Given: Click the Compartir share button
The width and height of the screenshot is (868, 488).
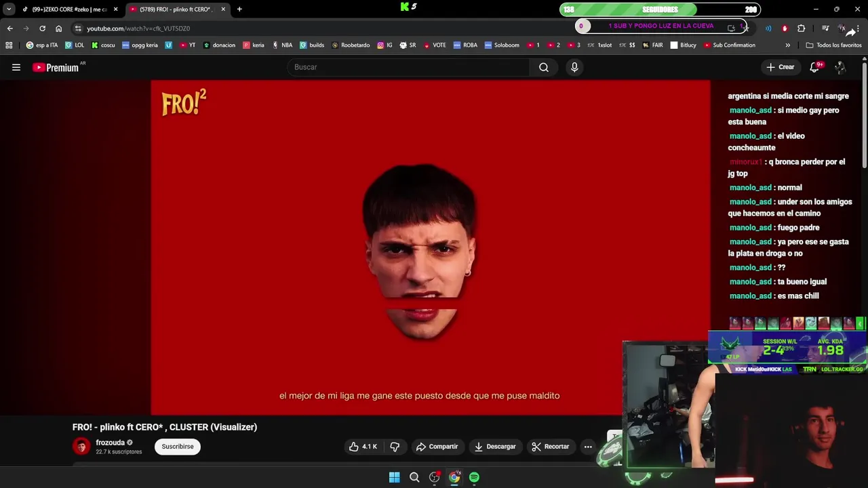Looking at the screenshot, I should tap(437, 447).
